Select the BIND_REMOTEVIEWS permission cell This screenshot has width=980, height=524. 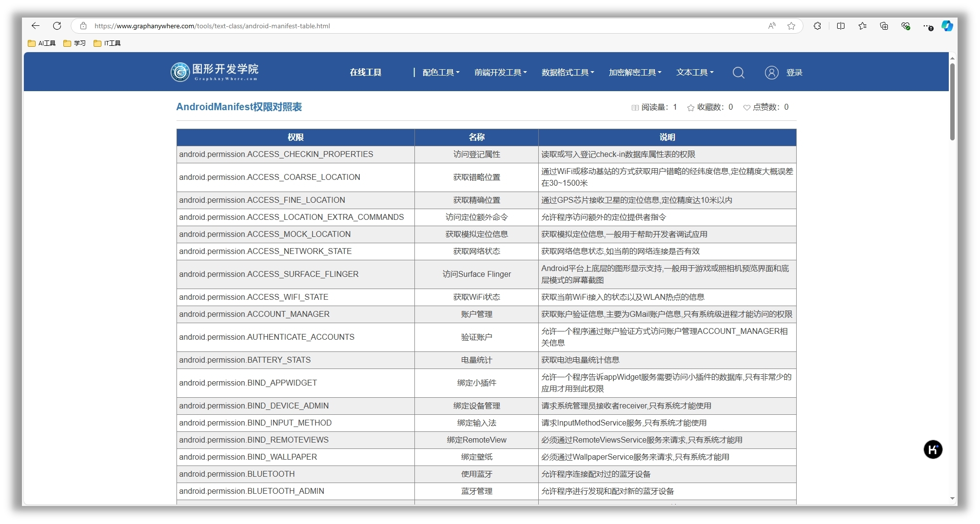[x=295, y=440]
